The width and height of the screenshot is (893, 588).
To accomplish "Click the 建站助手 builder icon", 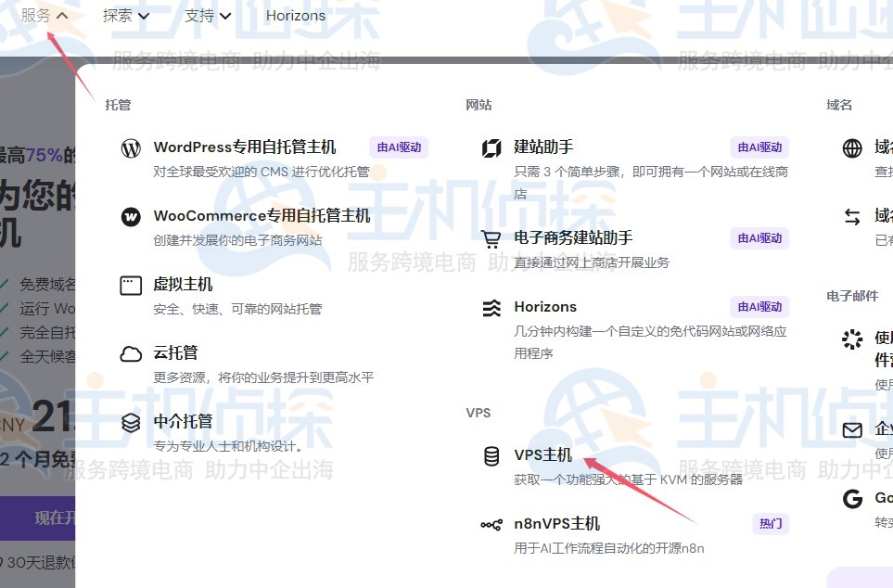I will 491,148.
